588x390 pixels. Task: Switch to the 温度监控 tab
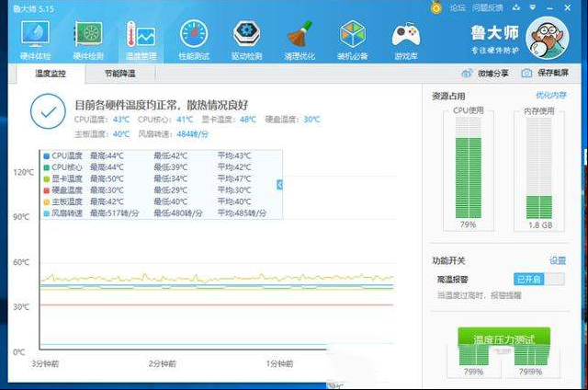[51, 74]
